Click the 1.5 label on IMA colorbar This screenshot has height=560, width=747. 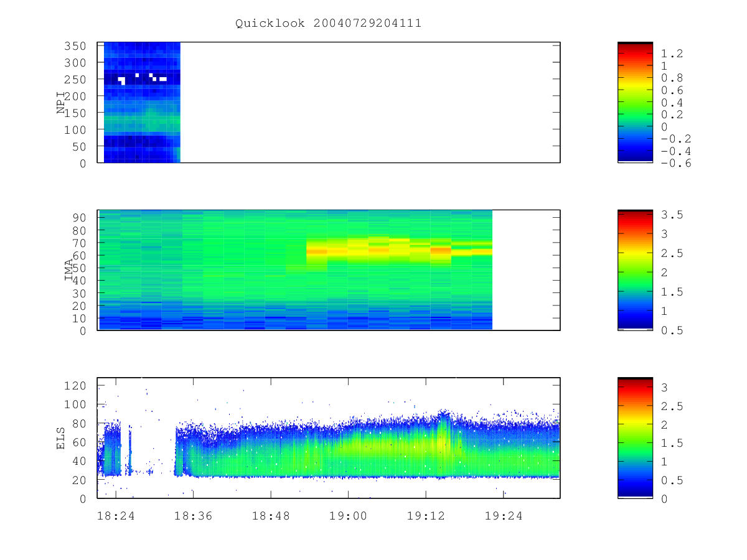(672, 292)
